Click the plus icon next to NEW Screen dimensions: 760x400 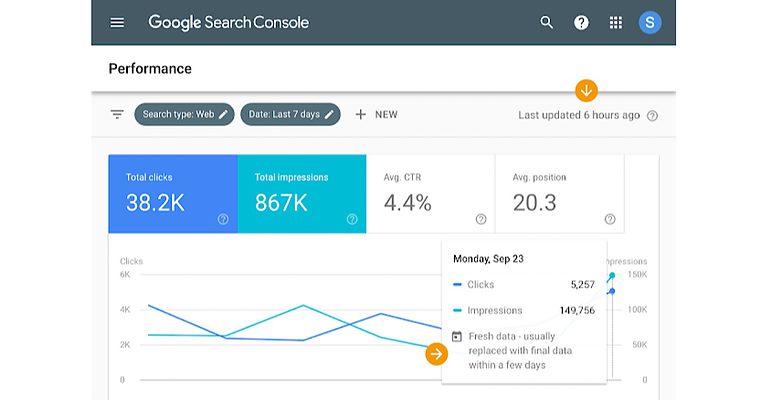pyautogui.click(x=360, y=114)
